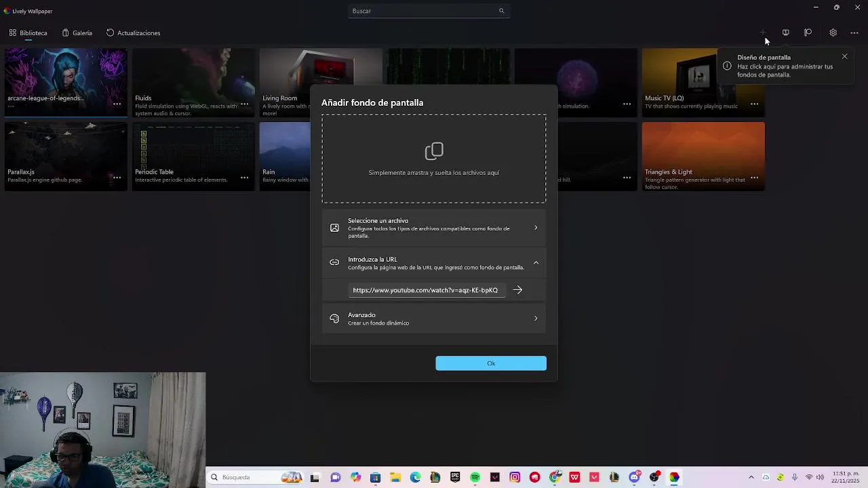Viewport: 868px width, 488px height.
Task: Open File Explorer from the taskbar
Action: (x=395, y=477)
